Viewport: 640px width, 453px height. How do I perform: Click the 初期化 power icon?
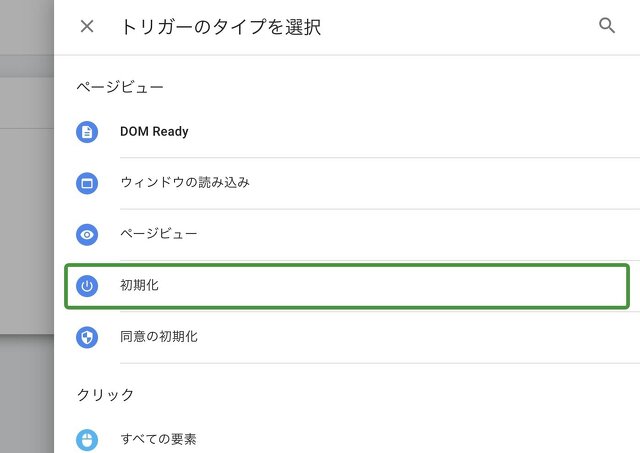point(87,286)
